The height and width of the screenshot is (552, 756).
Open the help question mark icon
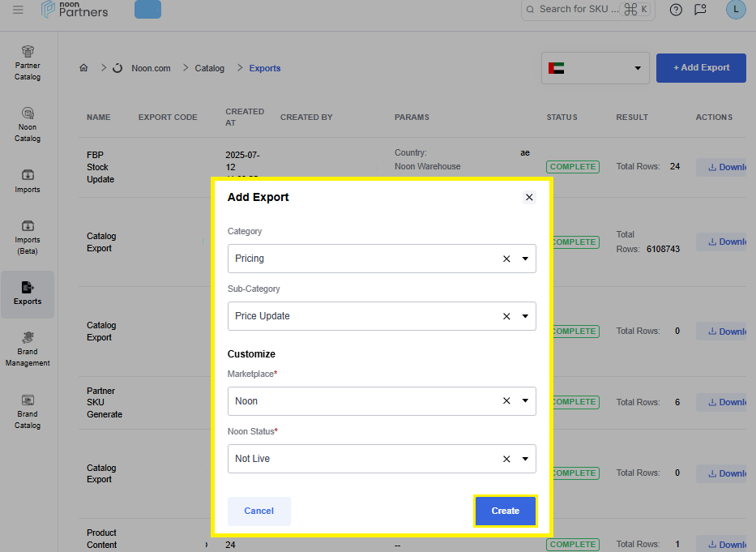click(676, 10)
